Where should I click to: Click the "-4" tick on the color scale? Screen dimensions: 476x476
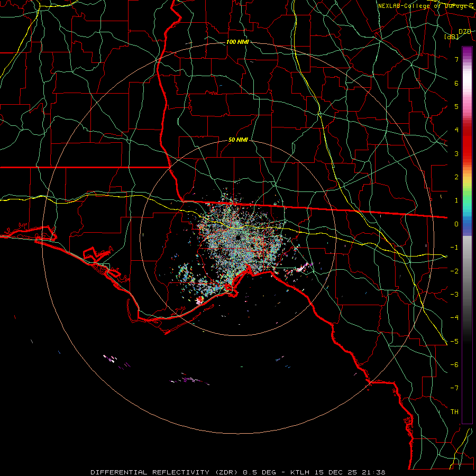click(454, 318)
